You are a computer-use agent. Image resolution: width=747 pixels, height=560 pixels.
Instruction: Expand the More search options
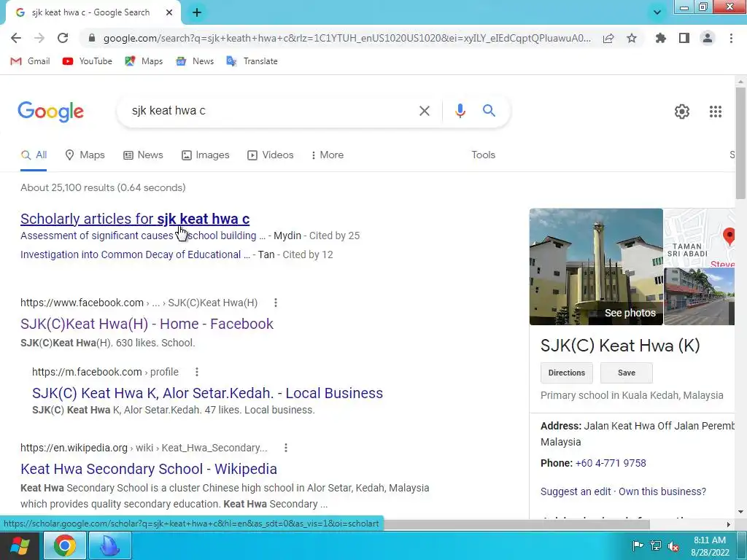(x=327, y=155)
